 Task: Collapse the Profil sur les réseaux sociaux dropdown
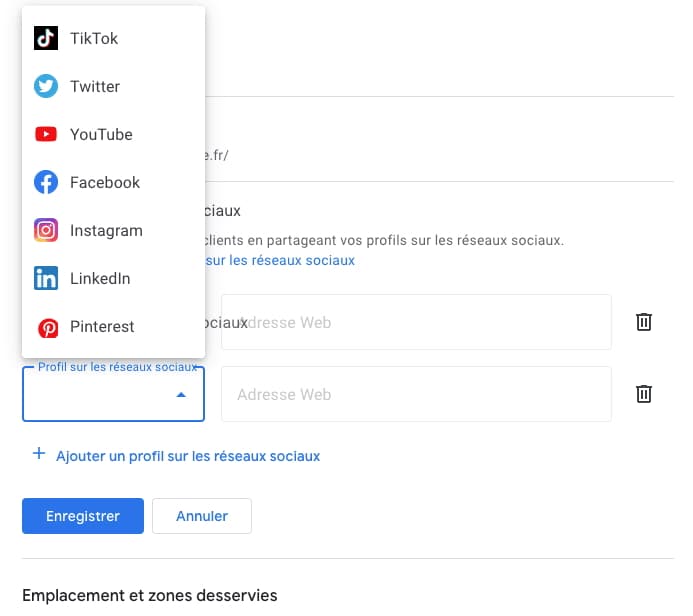114,394
